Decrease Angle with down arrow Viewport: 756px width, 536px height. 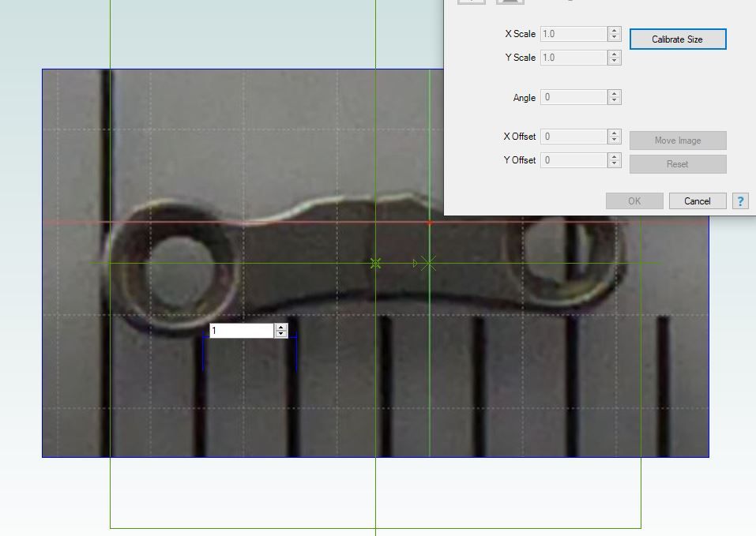click(614, 101)
